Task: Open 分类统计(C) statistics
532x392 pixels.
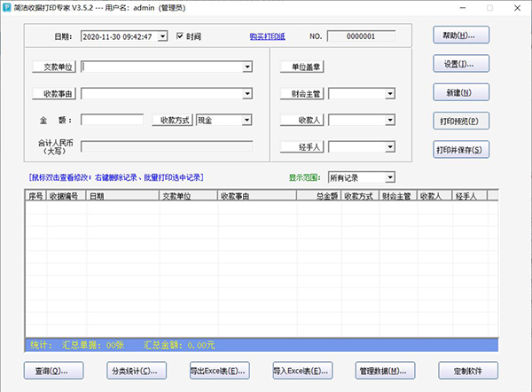Action: (132, 370)
